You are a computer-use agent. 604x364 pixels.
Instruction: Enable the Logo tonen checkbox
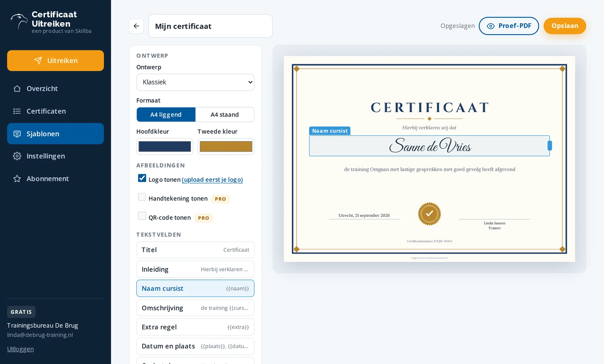pyautogui.click(x=142, y=178)
